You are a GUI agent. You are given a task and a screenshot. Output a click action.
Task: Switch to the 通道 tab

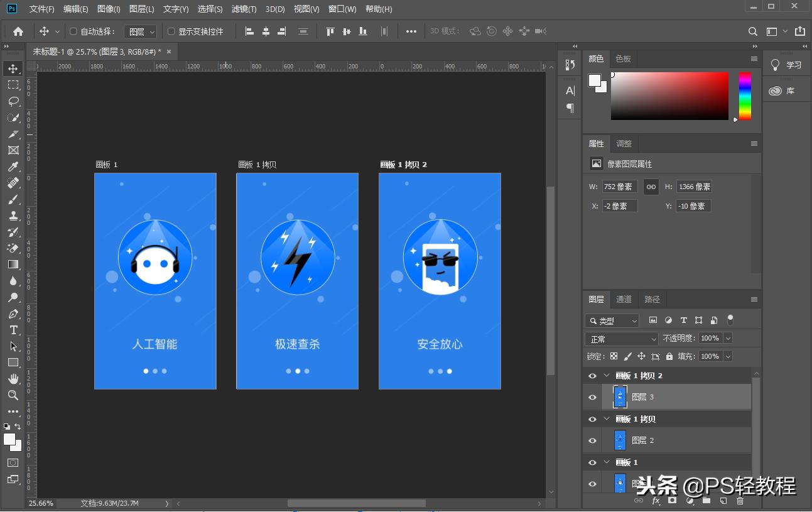[x=624, y=299]
